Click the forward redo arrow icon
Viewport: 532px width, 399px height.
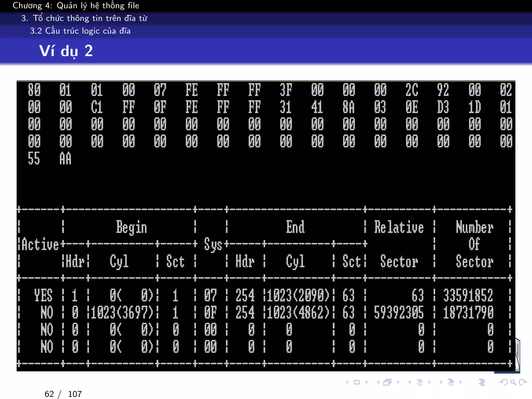[x=523, y=382]
